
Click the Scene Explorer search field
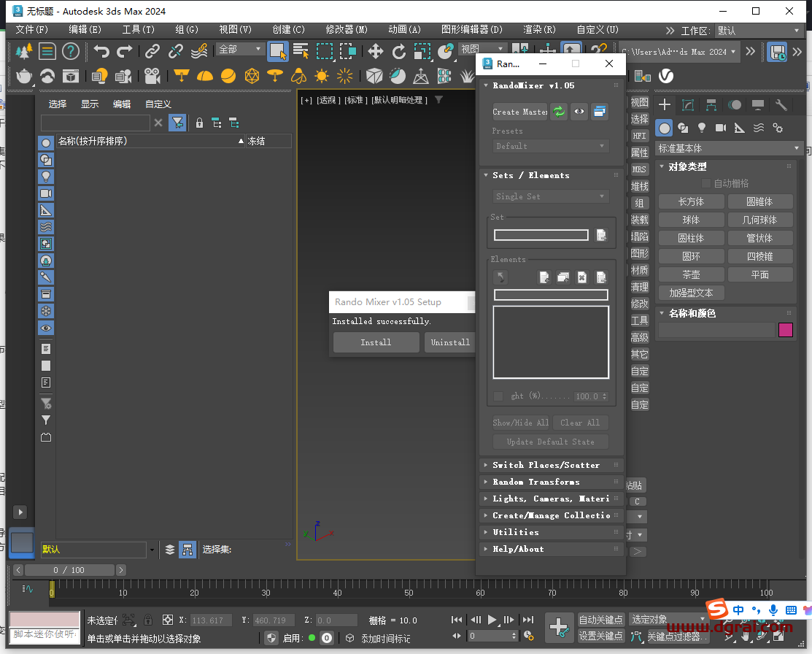96,123
